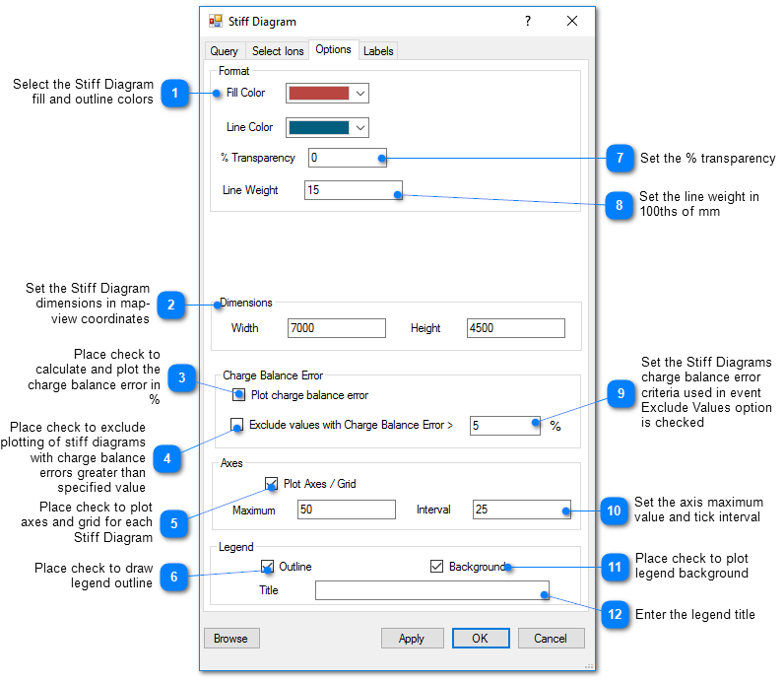Click the legend Title text field

click(x=431, y=590)
